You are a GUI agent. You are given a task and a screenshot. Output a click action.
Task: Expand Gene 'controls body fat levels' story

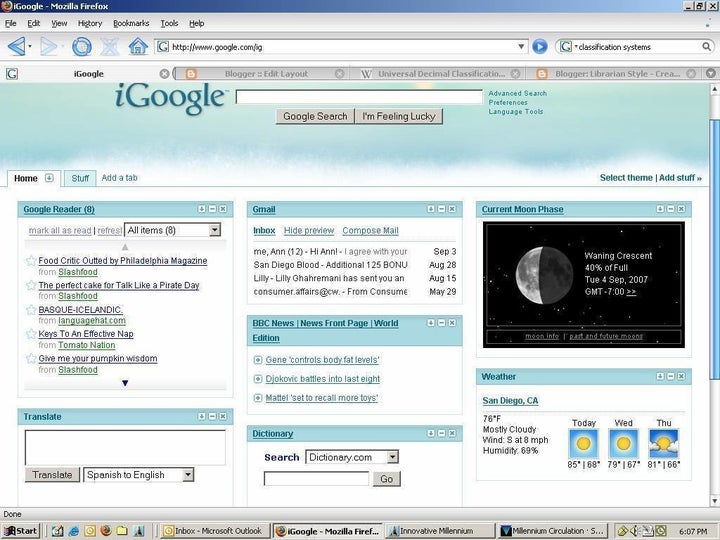(258, 360)
